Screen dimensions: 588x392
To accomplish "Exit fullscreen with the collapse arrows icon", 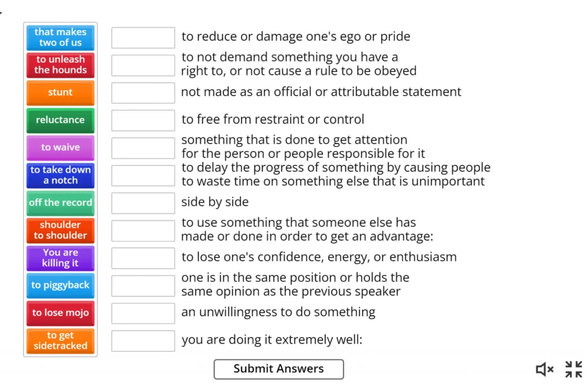I will pos(574,369).
